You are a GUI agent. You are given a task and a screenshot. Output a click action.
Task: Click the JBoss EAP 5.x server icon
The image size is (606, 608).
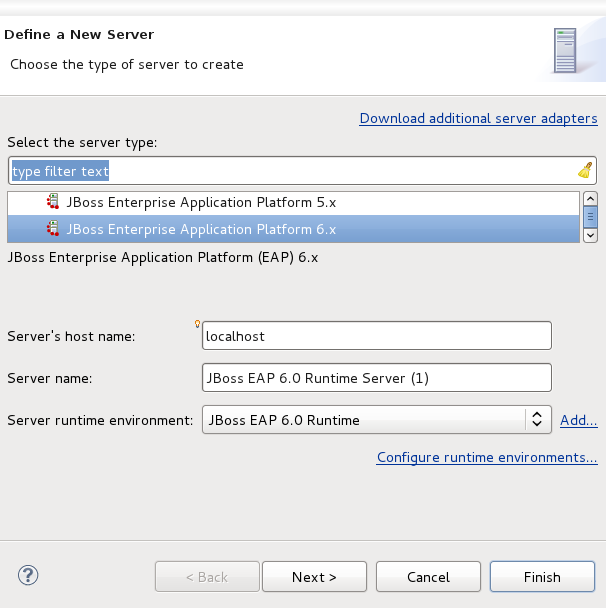pyautogui.click(x=53, y=202)
